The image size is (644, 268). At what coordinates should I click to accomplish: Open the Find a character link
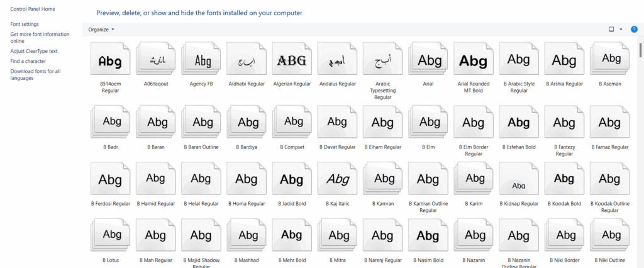(x=28, y=61)
